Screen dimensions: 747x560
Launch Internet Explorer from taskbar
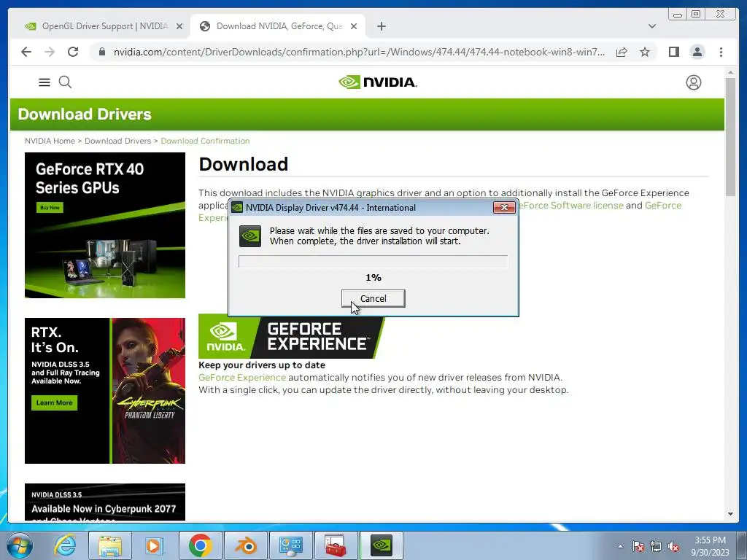[x=64, y=545]
